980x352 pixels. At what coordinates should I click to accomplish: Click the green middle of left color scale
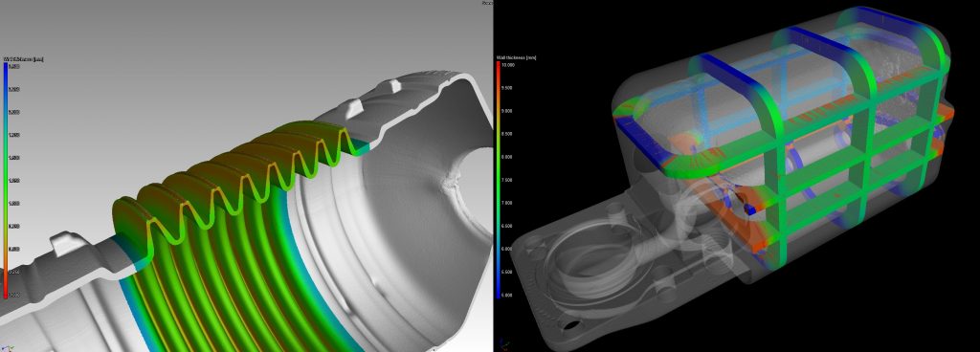click(5, 181)
